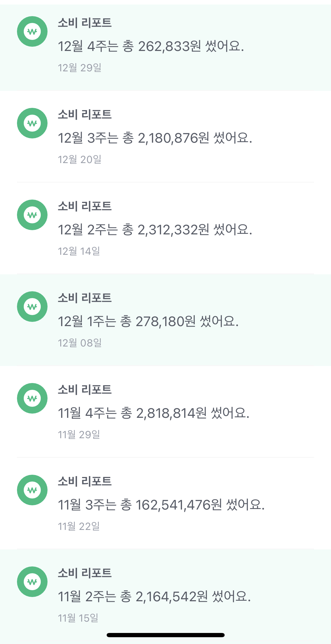Tap the won icon beside 11월 4주 report

click(32, 398)
